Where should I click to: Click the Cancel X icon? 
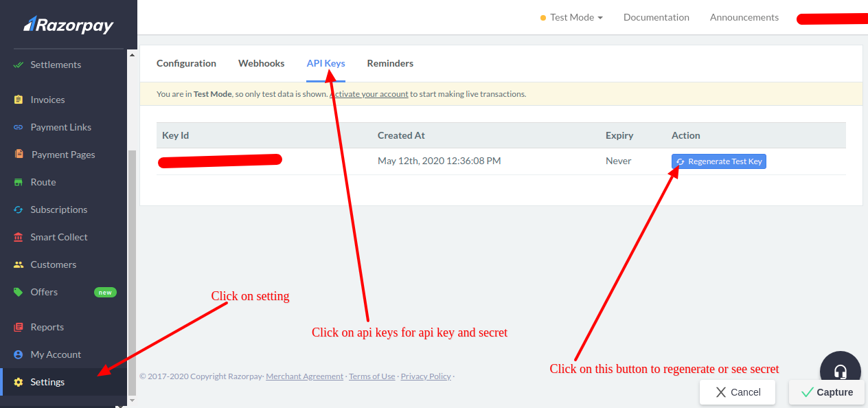coord(720,392)
